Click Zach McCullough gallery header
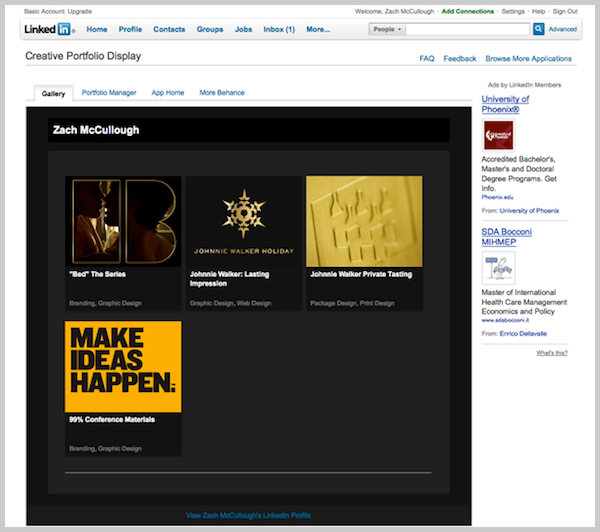Viewport: 600px width, 532px height. pos(249,130)
